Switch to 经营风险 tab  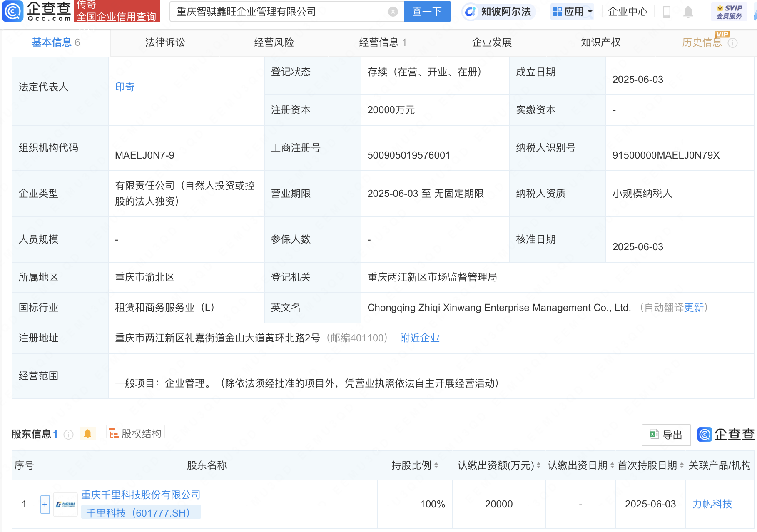[274, 42]
